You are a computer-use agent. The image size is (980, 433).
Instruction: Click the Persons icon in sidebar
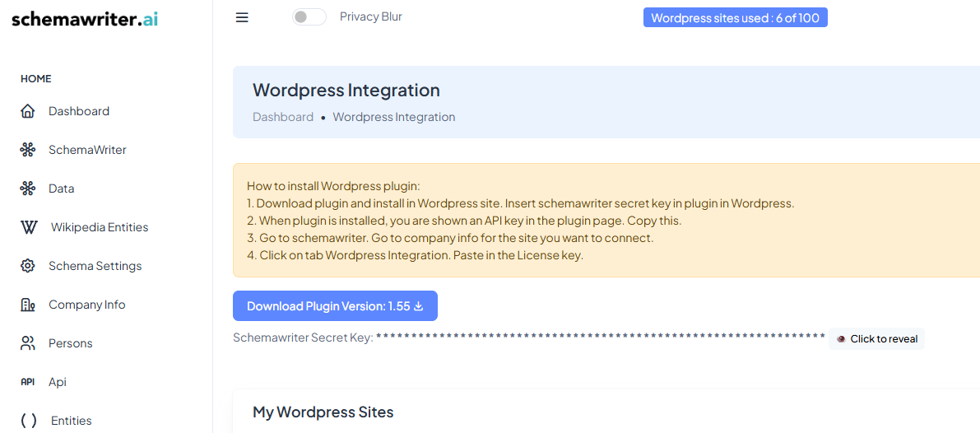tap(28, 343)
